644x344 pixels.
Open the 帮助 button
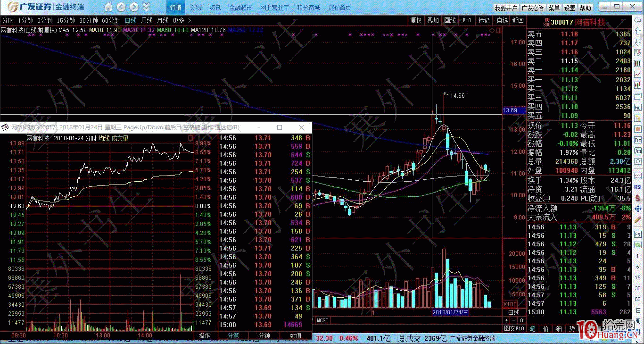pos(585,8)
